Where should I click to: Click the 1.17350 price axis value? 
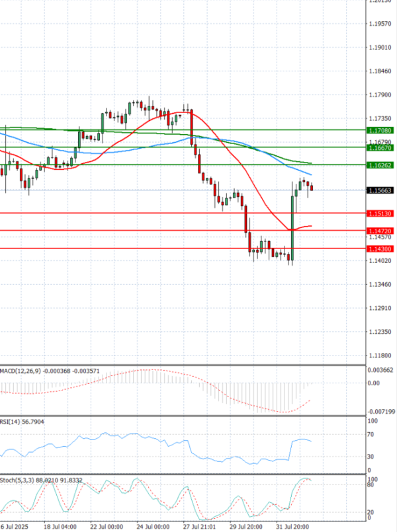coord(380,118)
